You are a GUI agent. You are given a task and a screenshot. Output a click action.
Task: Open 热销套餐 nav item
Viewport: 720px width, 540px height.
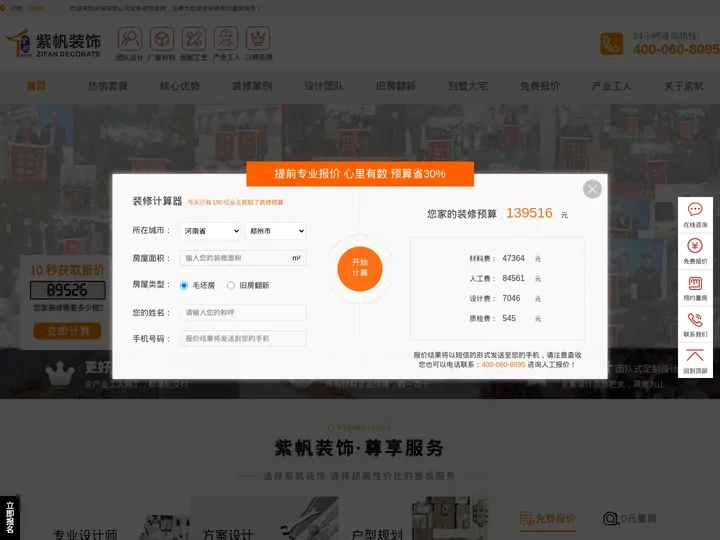[x=107, y=86]
